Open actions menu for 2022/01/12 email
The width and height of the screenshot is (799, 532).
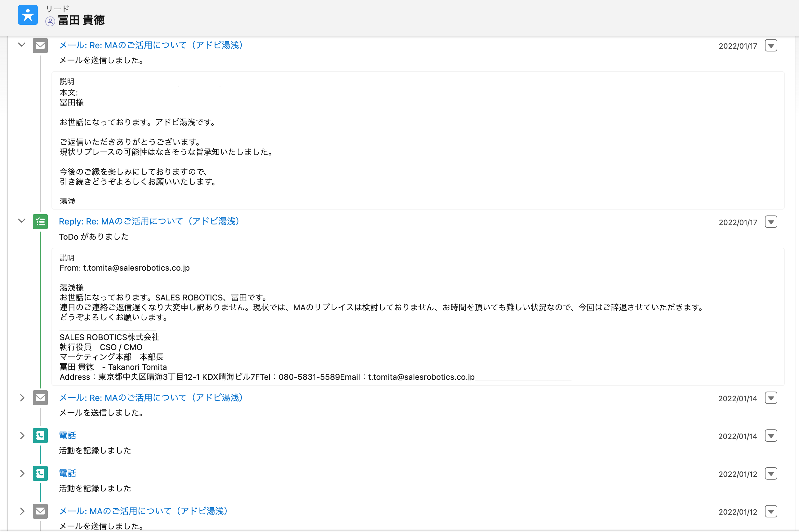(x=771, y=511)
